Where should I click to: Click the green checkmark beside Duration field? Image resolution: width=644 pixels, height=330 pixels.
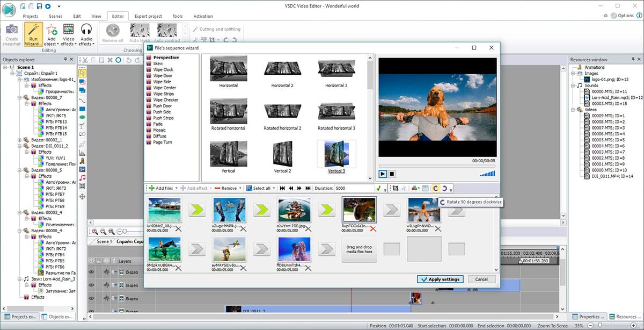[379, 188]
